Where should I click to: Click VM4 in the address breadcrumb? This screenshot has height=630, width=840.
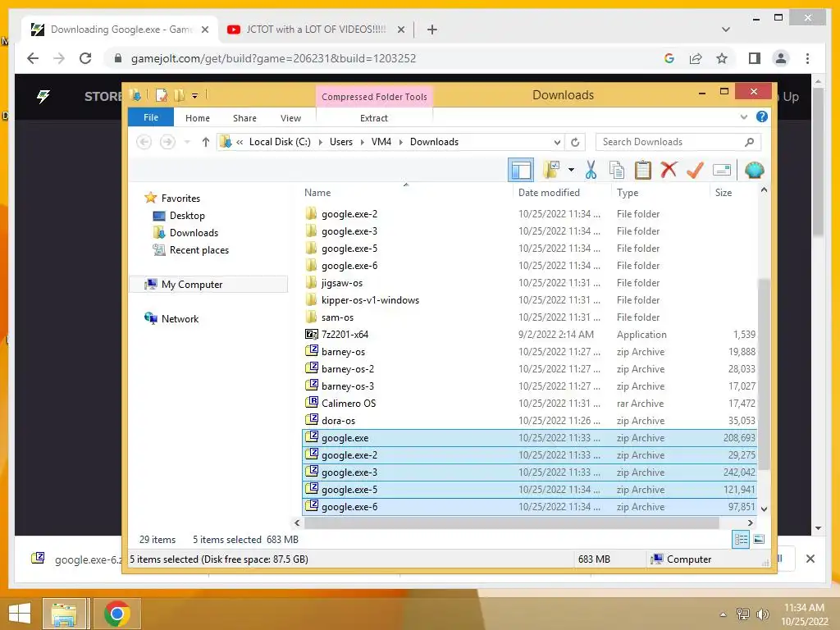pyautogui.click(x=381, y=142)
